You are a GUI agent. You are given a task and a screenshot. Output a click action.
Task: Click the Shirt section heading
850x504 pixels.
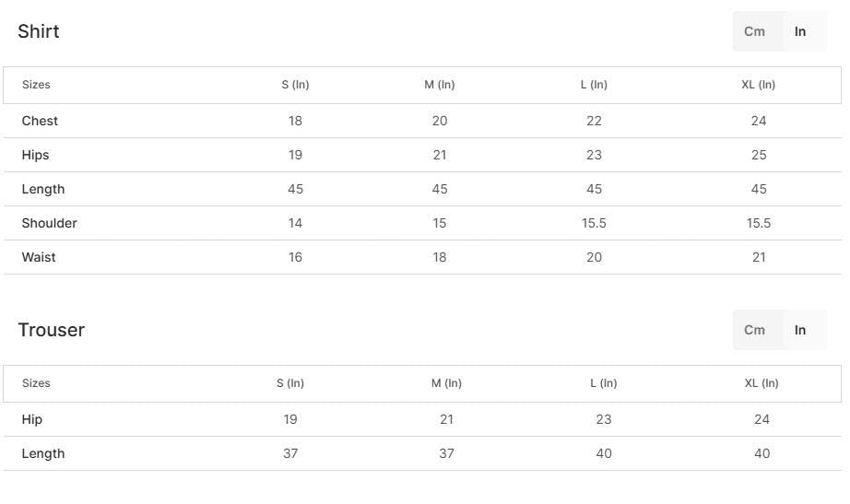click(x=39, y=31)
